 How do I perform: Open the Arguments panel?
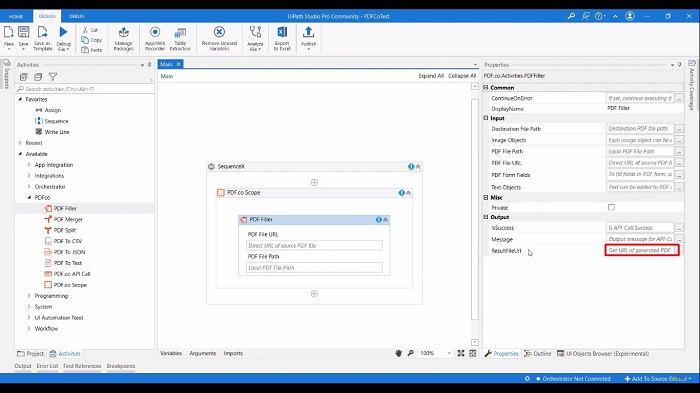(203, 353)
